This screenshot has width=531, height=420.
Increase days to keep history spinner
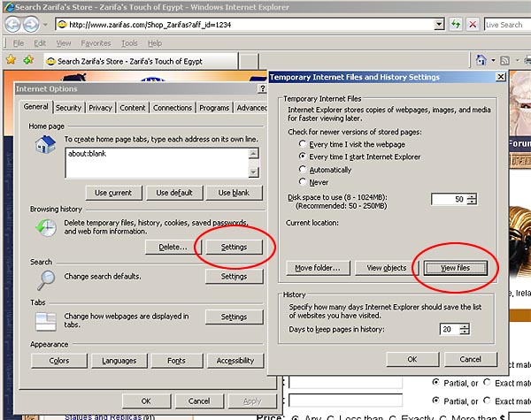pyautogui.click(x=465, y=326)
